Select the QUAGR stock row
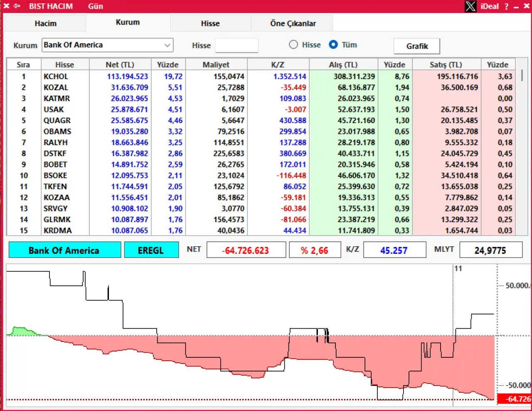This screenshot has height=411, width=532. click(261, 121)
